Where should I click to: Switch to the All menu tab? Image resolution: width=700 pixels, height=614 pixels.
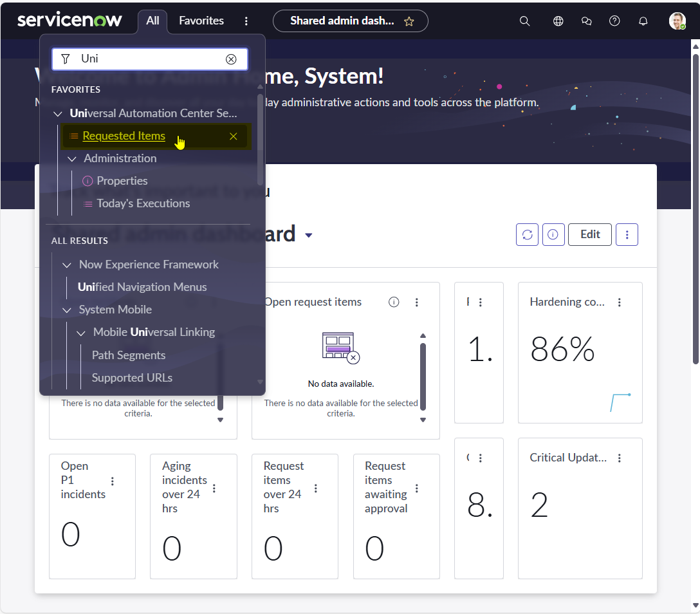tap(152, 21)
